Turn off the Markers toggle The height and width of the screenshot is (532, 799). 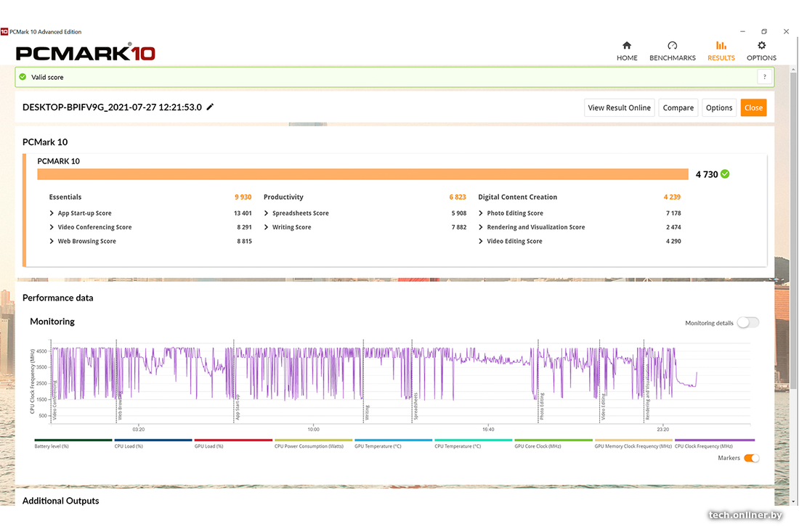(752, 458)
